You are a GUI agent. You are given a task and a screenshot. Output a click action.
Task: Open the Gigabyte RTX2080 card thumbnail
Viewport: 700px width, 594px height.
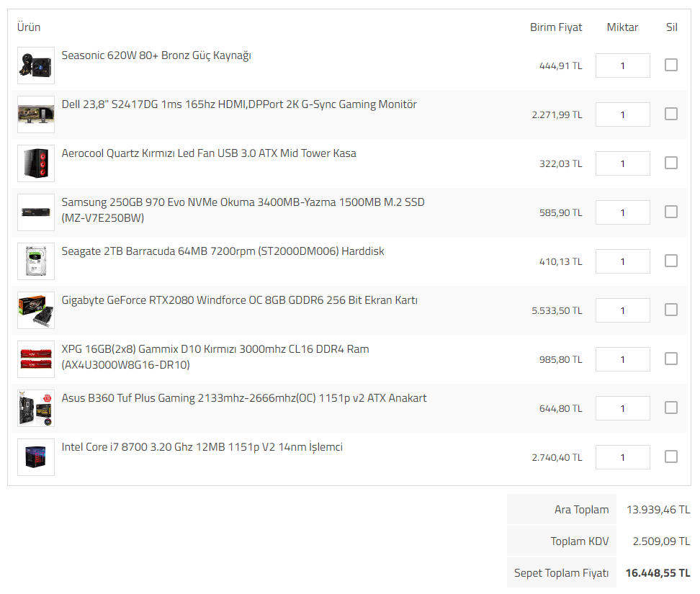[36, 310]
